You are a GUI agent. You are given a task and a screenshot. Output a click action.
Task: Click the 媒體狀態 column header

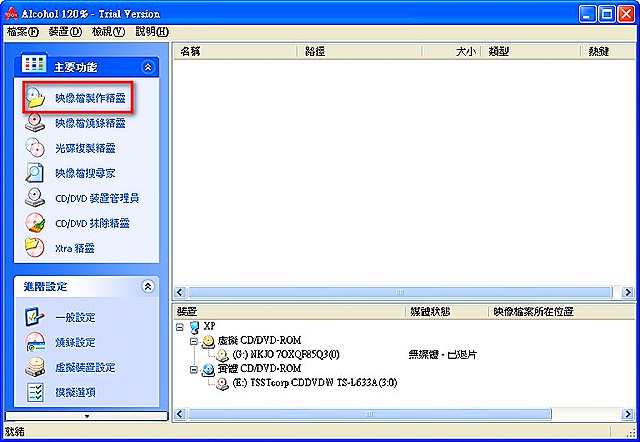447,312
